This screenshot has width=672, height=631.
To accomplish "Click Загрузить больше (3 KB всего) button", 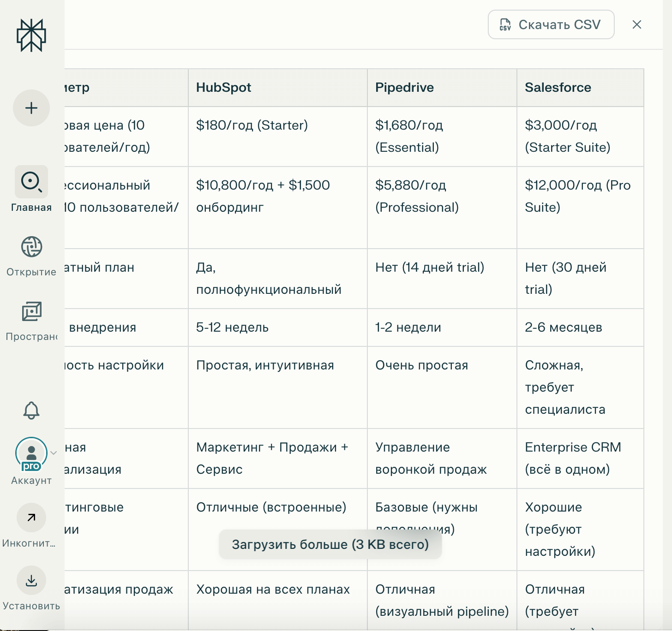I will pos(330,544).
